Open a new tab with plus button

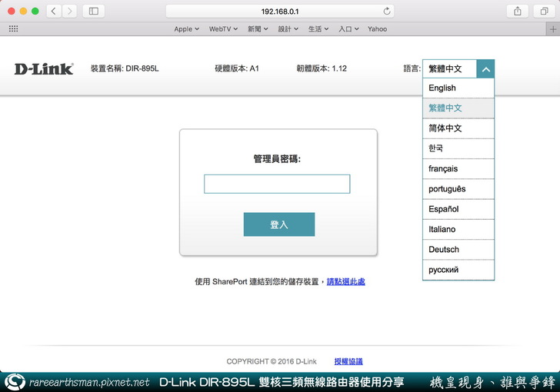[553, 29]
